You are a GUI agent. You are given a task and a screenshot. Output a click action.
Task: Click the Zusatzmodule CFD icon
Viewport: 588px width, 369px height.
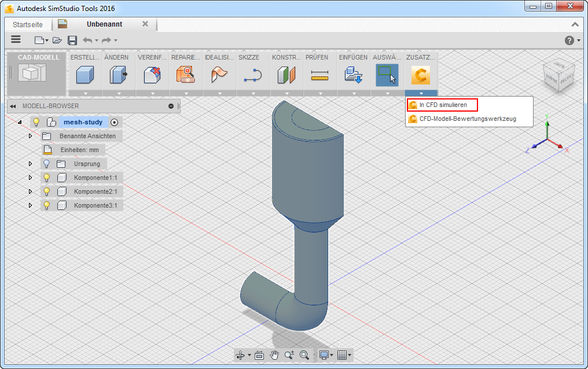(x=421, y=75)
